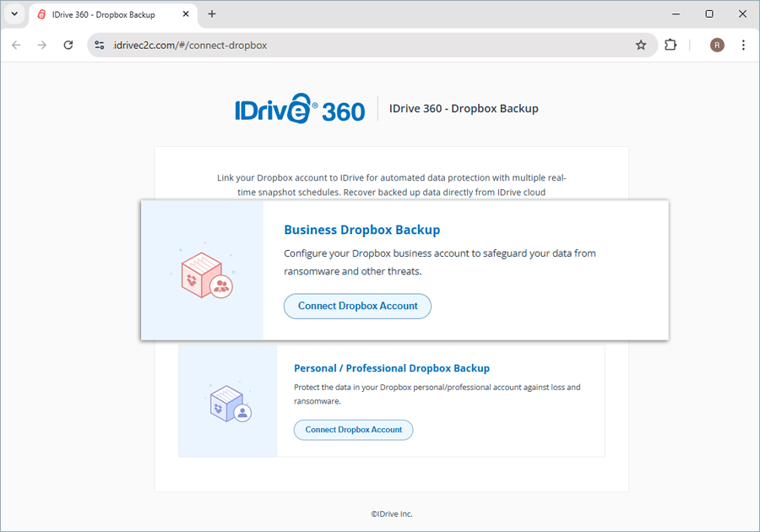Click the 'Configure your Dropbox business account' text
The height and width of the screenshot is (532, 760).
tap(440, 262)
